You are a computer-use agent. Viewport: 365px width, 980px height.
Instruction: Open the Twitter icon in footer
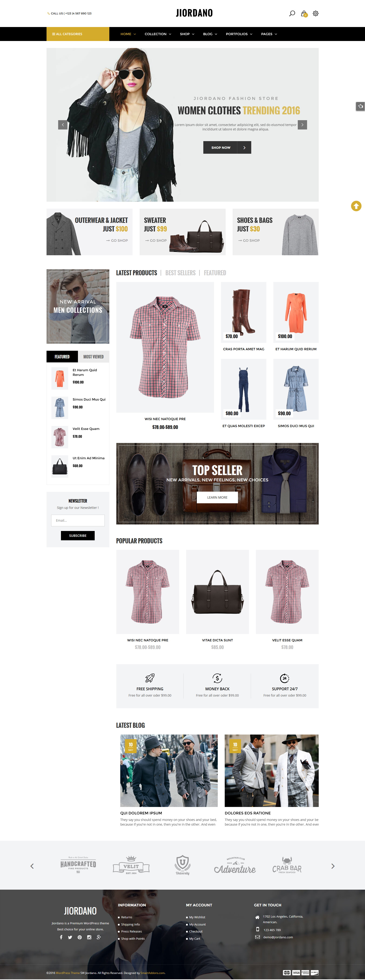pos(70,937)
